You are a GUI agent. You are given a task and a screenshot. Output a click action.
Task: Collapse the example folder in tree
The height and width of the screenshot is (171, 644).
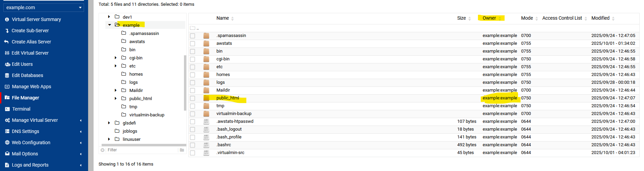point(109,25)
